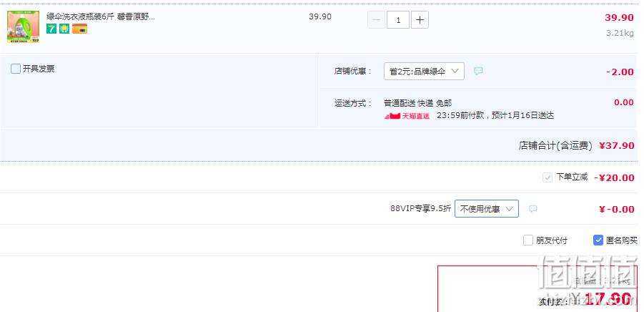This screenshot has width=644, height=312.
Task: Click the 天猫直送 logo
Action: click(407, 116)
